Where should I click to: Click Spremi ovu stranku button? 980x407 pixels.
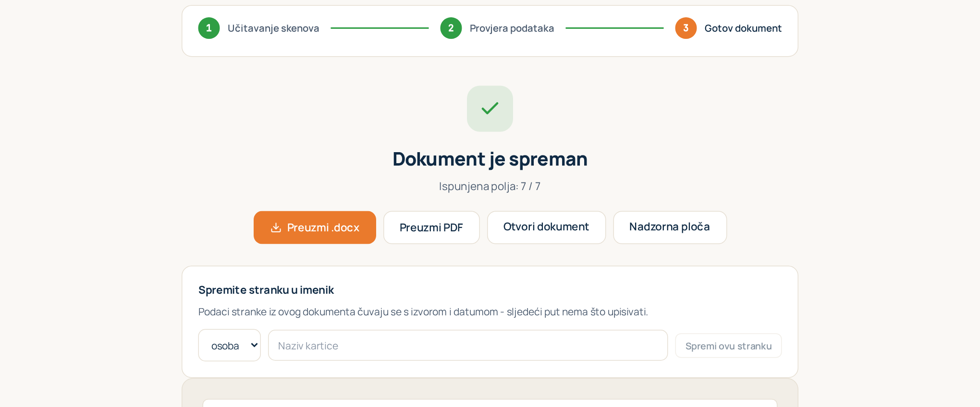tap(728, 346)
